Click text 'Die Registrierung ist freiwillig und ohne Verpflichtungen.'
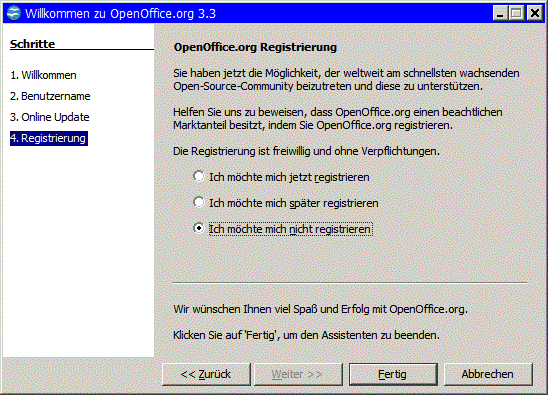The height and width of the screenshot is (395, 548). (x=307, y=151)
